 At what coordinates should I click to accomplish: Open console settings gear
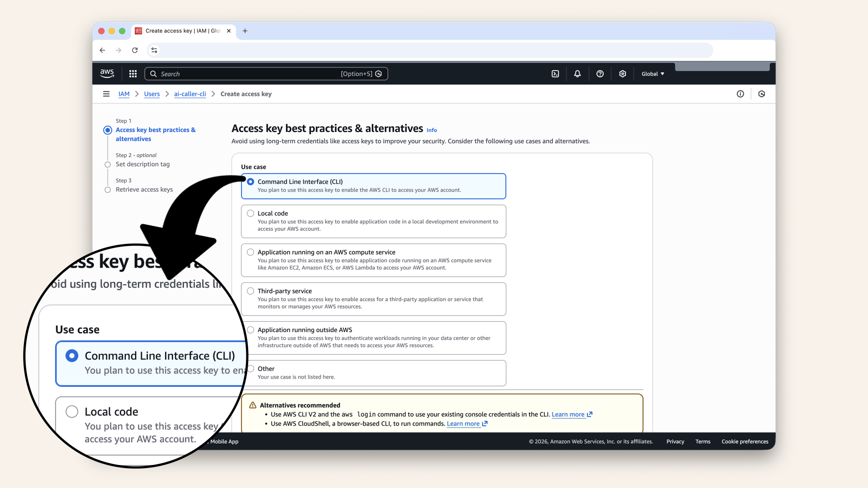(x=623, y=74)
